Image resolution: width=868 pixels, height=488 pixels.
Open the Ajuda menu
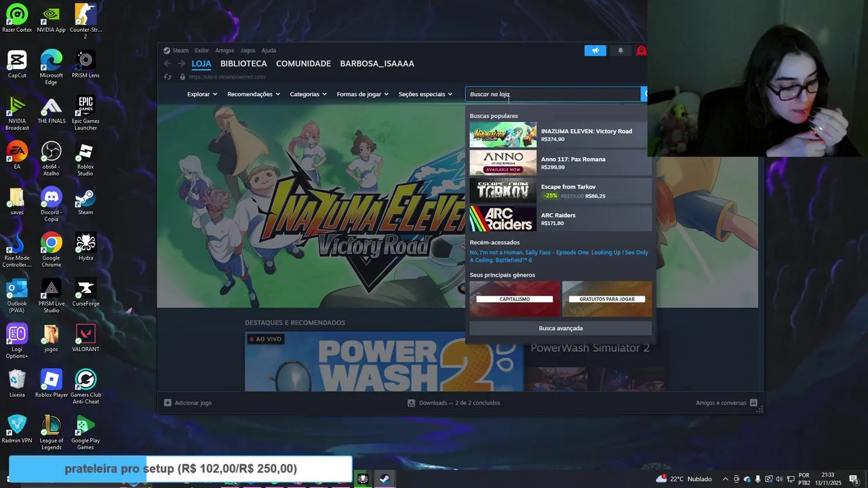tap(269, 50)
